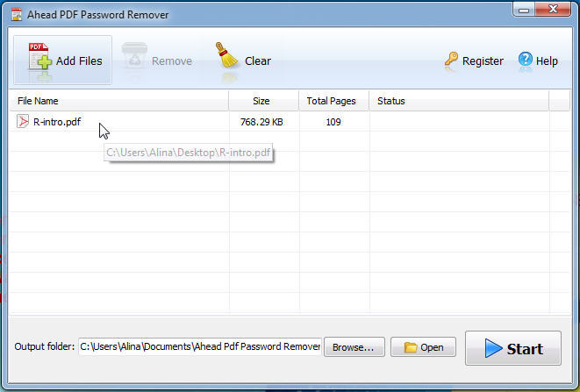The width and height of the screenshot is (580, 392).
Task: Click the Register label text
Action: [x=483, y=61]
